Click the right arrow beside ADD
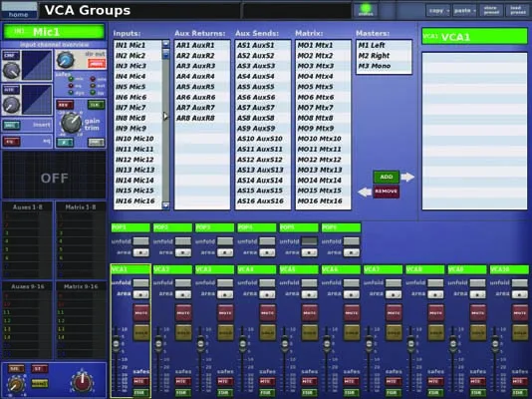532x399 pixels. (x=407, y=177)
